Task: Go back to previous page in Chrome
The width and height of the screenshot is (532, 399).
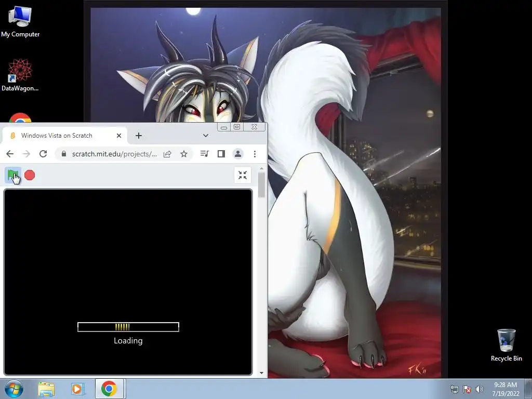Action: point(10,154)
